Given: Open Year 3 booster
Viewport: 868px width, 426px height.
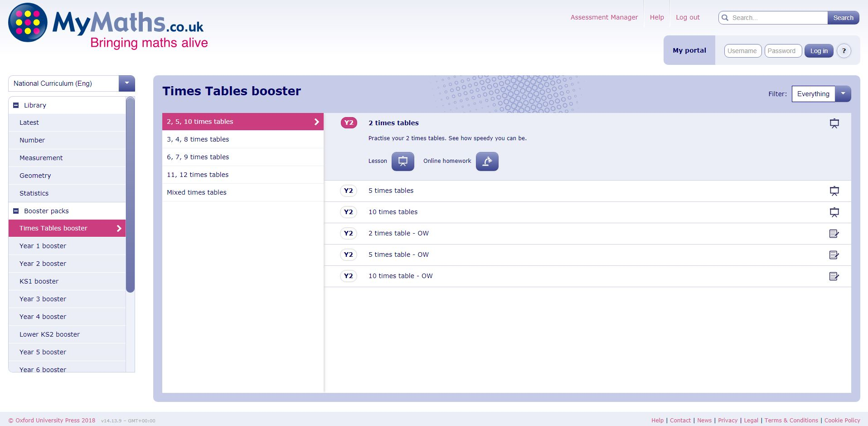Looking at the screenshot, I should (67, 299).
